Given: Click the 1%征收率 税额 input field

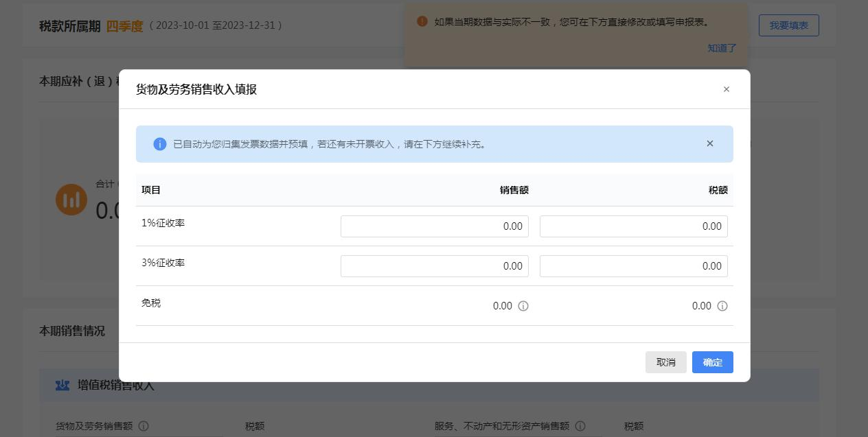Looking at the screenshot, I should click(633, 226).
